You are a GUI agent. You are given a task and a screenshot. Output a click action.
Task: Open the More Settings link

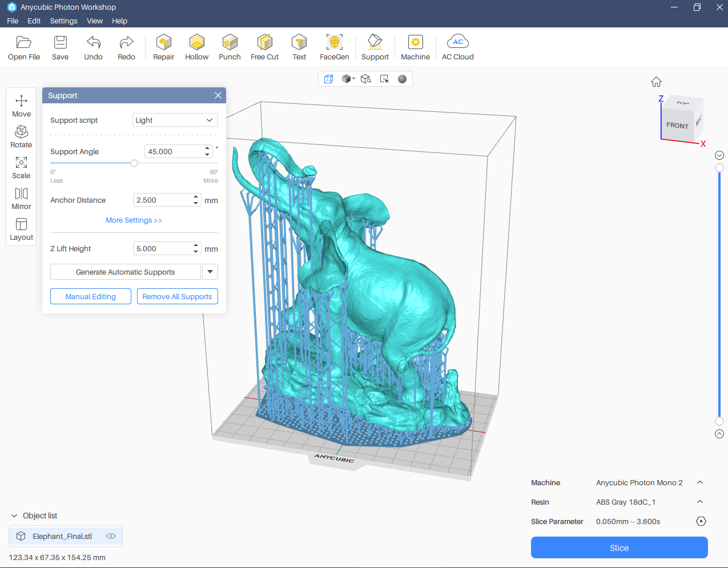pyautogui.click(x=134, y=220)
